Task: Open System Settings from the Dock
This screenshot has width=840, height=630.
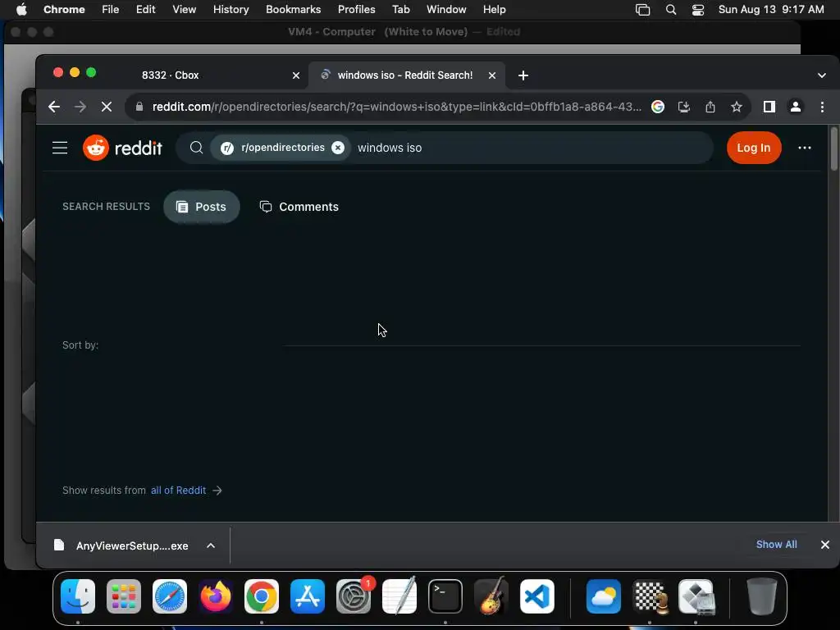Action: (x=354, y=596)
